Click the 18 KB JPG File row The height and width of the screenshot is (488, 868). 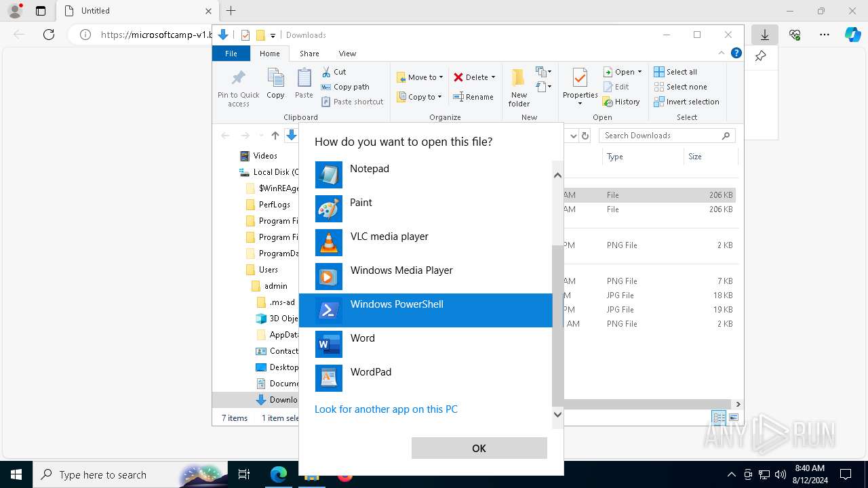coord(650,296)
